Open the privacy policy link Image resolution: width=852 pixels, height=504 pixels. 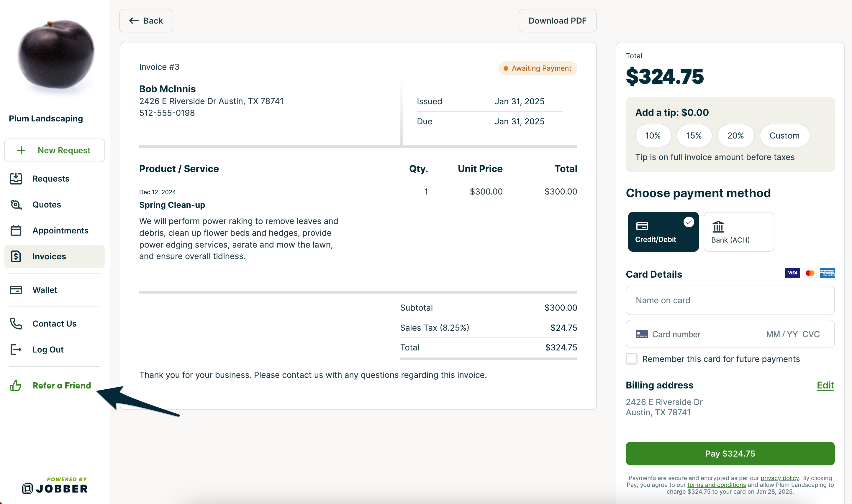pyautogui.click(x=779, y=478)
